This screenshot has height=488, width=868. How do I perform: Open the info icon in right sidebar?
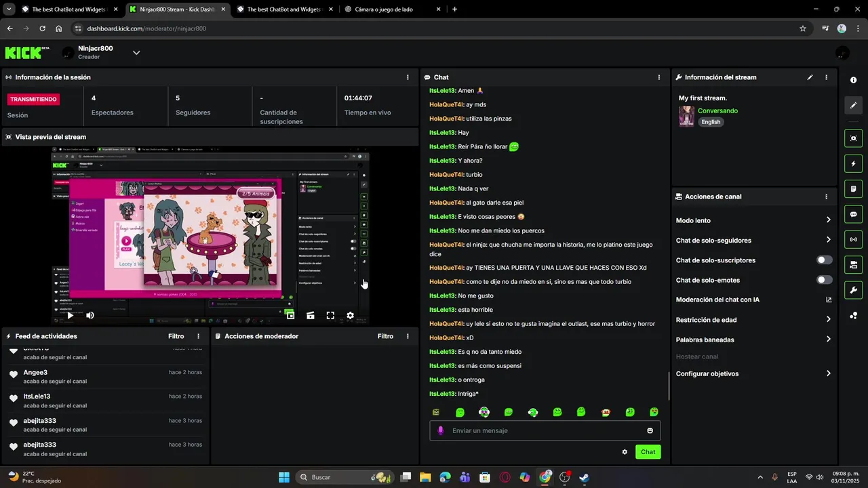point(853,80)
